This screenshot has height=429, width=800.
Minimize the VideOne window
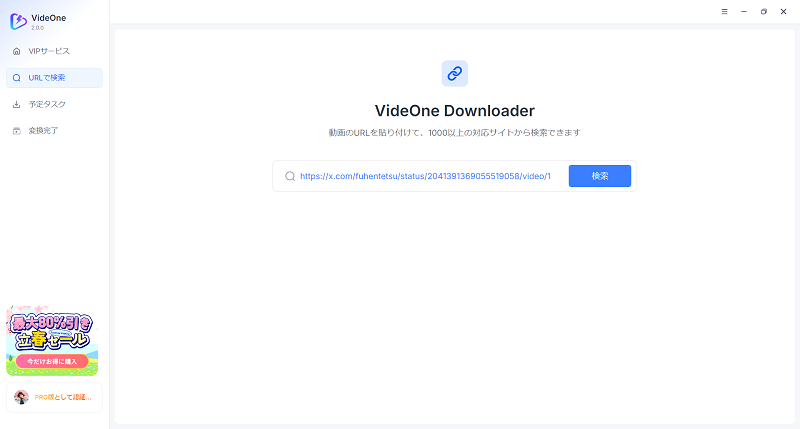[x=744, y=12]
